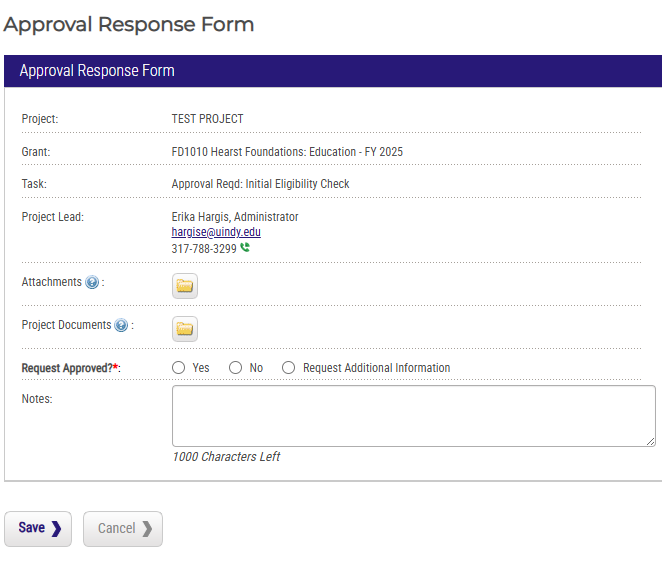Select the Yes radio button
This screenshot has height=566, width=662.
pos(179,368)
